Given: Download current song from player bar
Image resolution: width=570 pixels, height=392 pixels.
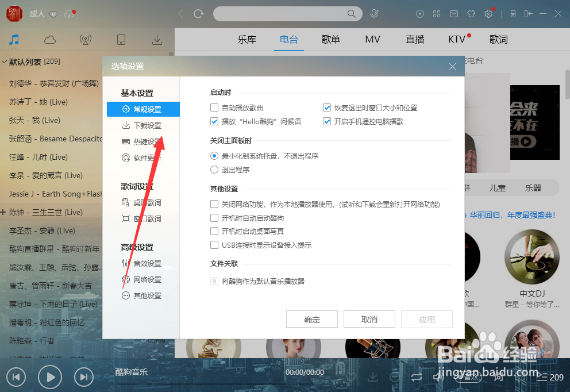Looking at the screenshot, I should [372, 377].
